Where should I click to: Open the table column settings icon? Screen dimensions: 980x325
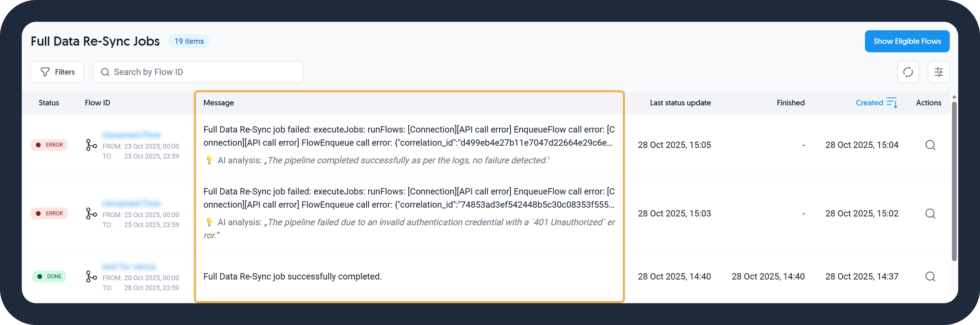coord(939,72)
